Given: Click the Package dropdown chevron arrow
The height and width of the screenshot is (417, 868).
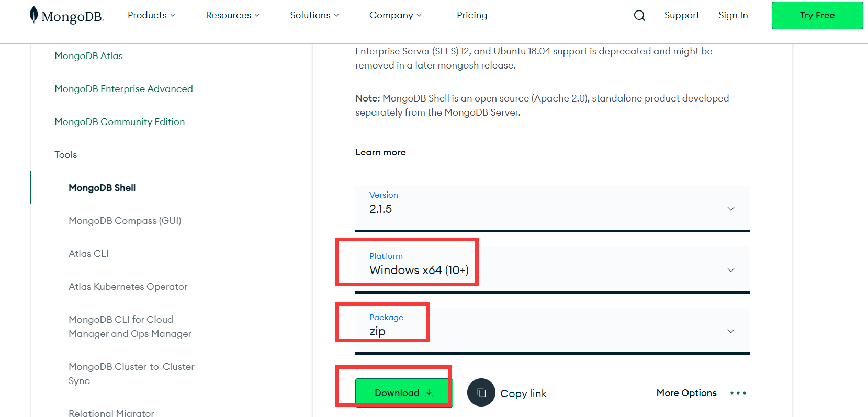Looking at the screenshot, I should [x=731, y=331].
